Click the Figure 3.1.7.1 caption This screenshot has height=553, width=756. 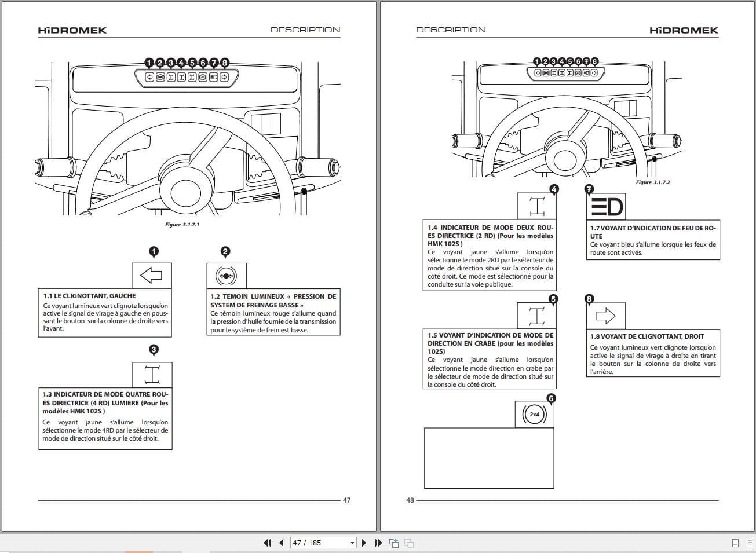click(182, 225)
